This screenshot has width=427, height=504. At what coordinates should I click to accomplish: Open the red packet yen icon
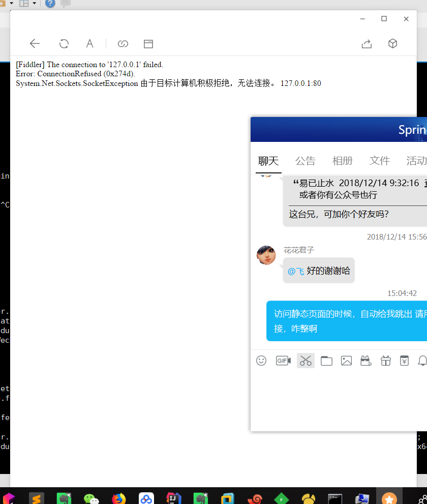(404, 361)
